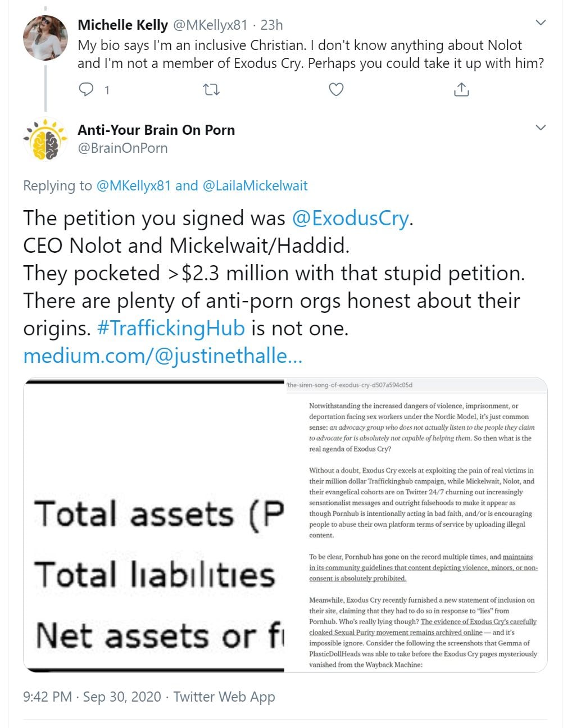Share Michelle Kelly's tweet
The width and height of the screenshot is (572, 728).
click(x=461, y=89)
